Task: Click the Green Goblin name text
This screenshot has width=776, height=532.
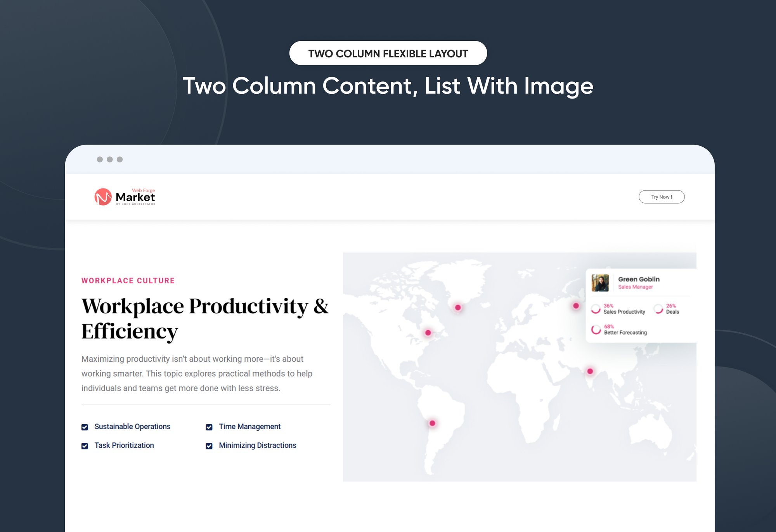Action: point(639,279)
